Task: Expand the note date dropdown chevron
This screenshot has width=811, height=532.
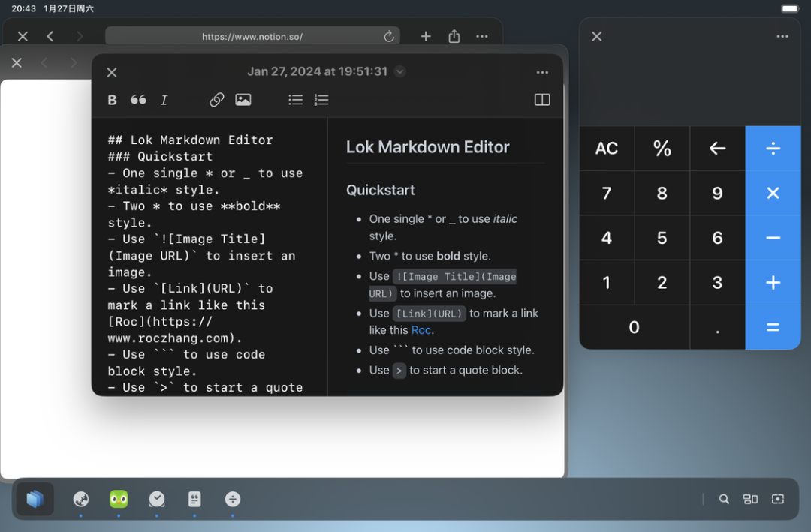Action: (x=399, y=71)
